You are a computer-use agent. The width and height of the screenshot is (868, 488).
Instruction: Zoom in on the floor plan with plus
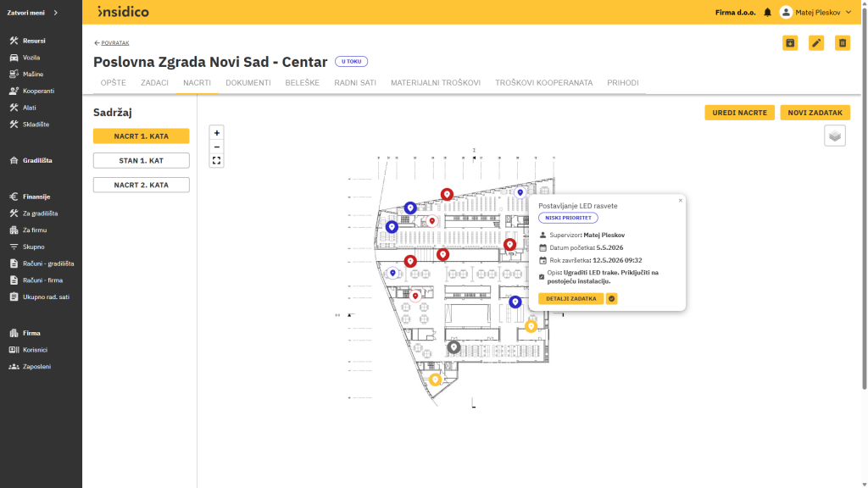pyautogui.click(x=216, y=133)
